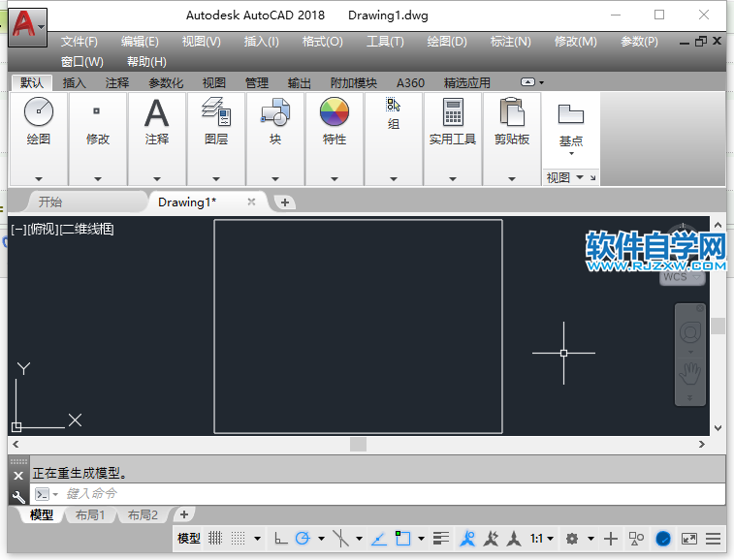
Task: Click the pan hand icon in navigation bar
Action: coord(690,373)
